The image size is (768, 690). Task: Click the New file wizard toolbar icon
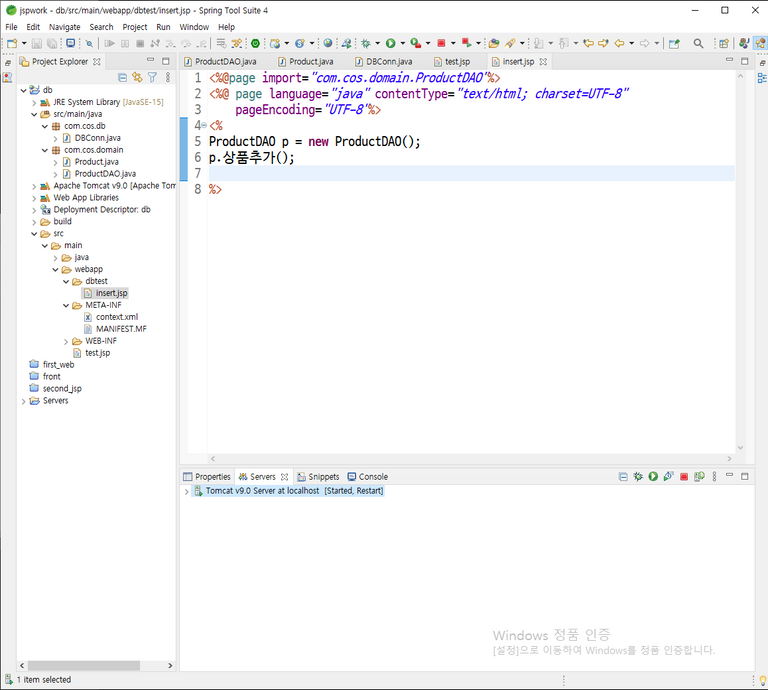coord(12,44)
